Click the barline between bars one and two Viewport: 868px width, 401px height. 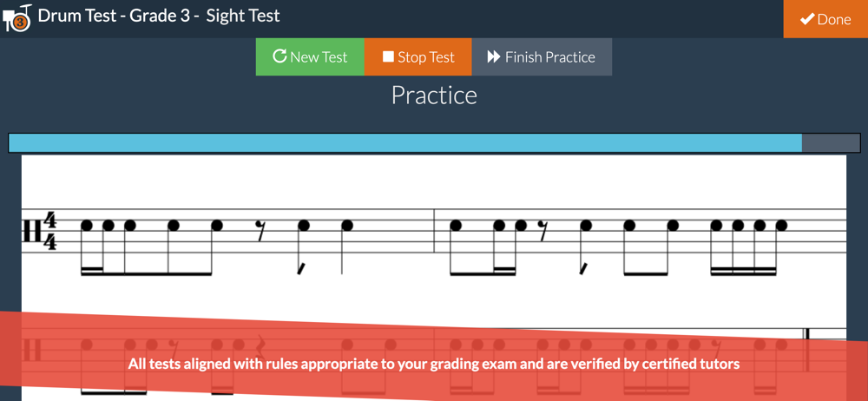(433, 231)
